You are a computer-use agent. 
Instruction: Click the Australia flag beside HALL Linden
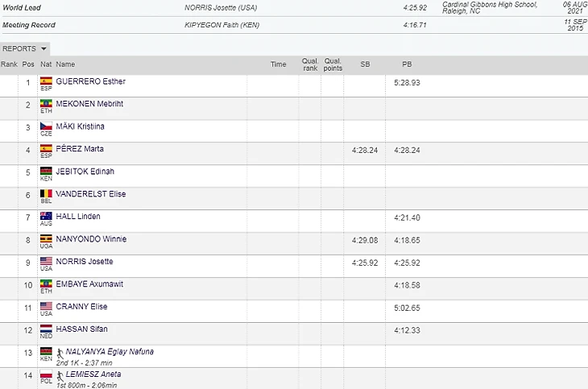[46, 217]
